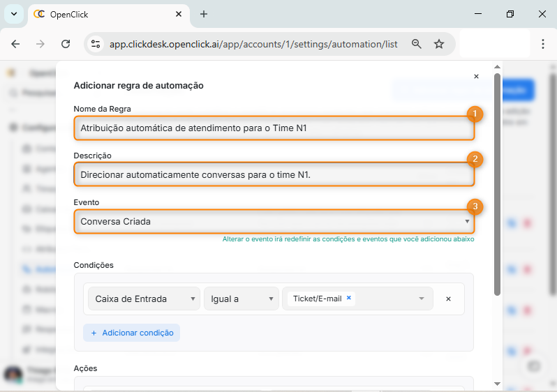Open a new browser tab
Viewport: 557px width, 392px height.
[204, 14]
